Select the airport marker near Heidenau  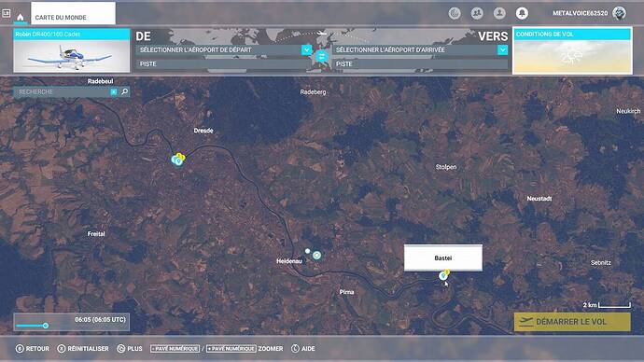tap(316, 256)
